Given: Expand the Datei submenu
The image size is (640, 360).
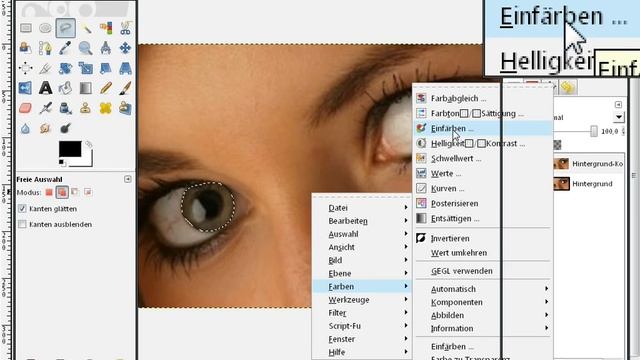Looking at the screenshot, I should pyautogui.click(x=362, y=208).
